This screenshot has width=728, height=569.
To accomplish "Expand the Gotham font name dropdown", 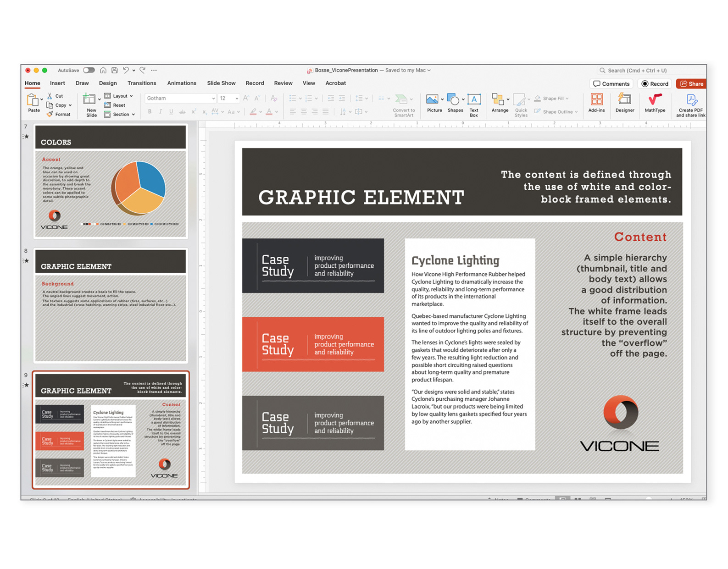I will [x=180, y=98].
